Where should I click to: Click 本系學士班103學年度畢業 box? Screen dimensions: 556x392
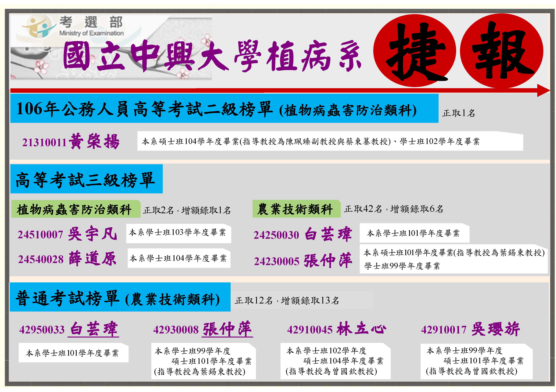[x=179, y=233]
